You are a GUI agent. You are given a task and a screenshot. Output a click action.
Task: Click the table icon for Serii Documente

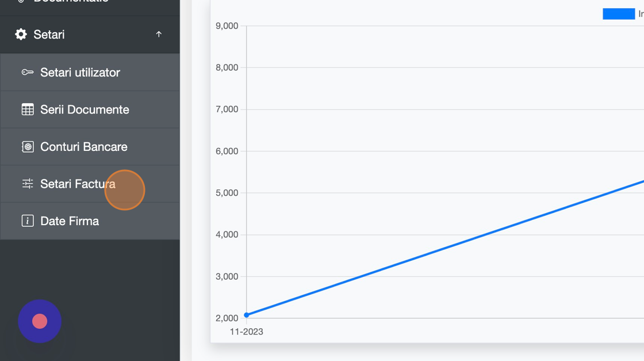(28, 109)
